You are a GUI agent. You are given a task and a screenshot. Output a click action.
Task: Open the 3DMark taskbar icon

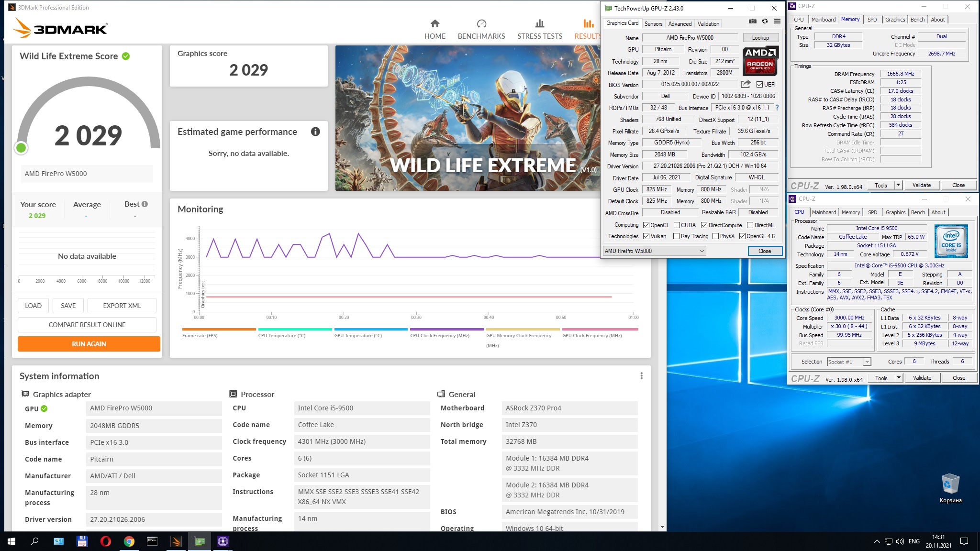point(176,541)
